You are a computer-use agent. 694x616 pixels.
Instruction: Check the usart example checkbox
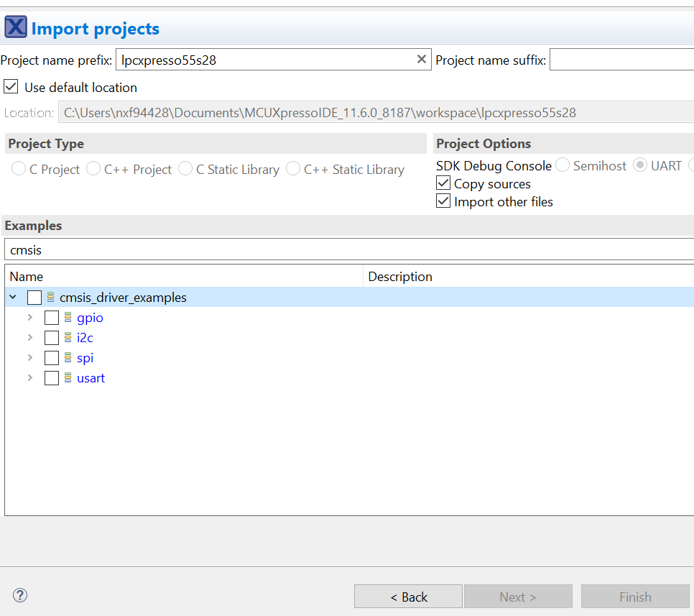click(x=51, y=377)
